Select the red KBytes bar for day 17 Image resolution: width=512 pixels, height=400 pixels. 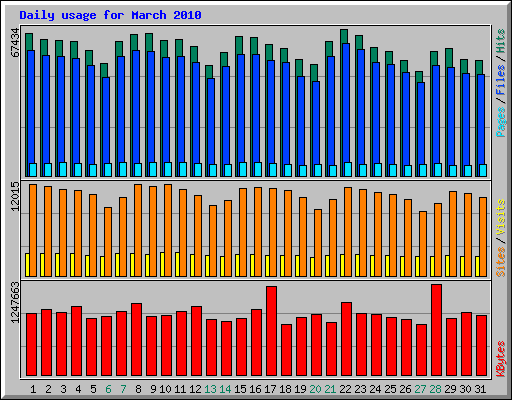(x=271, y=331)
